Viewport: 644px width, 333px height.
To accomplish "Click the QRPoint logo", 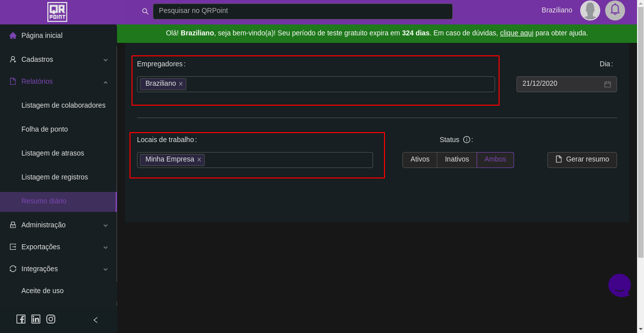I will [57, 12].
